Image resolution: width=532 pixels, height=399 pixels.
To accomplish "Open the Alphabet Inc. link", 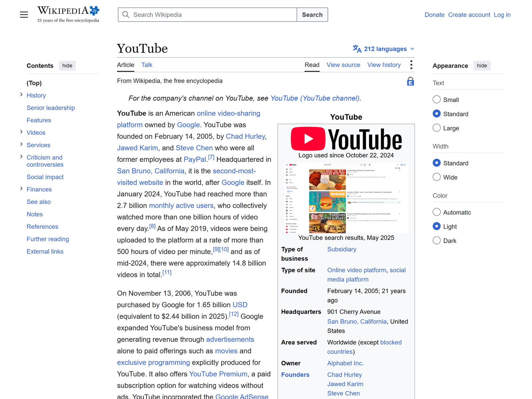I will coord(345,363).
